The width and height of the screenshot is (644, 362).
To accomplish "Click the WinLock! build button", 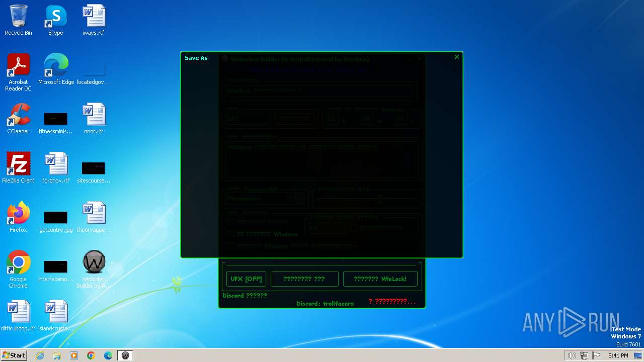I will point(380,279).
